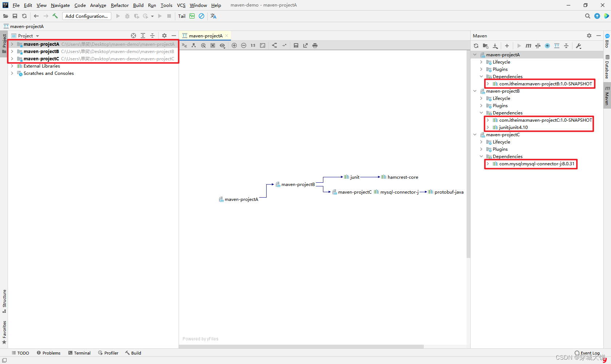Screen dimensions: 611x364
Task: Select the maven-projectB node in diagram
Action: pyautogui.click(x=295, y=185)
